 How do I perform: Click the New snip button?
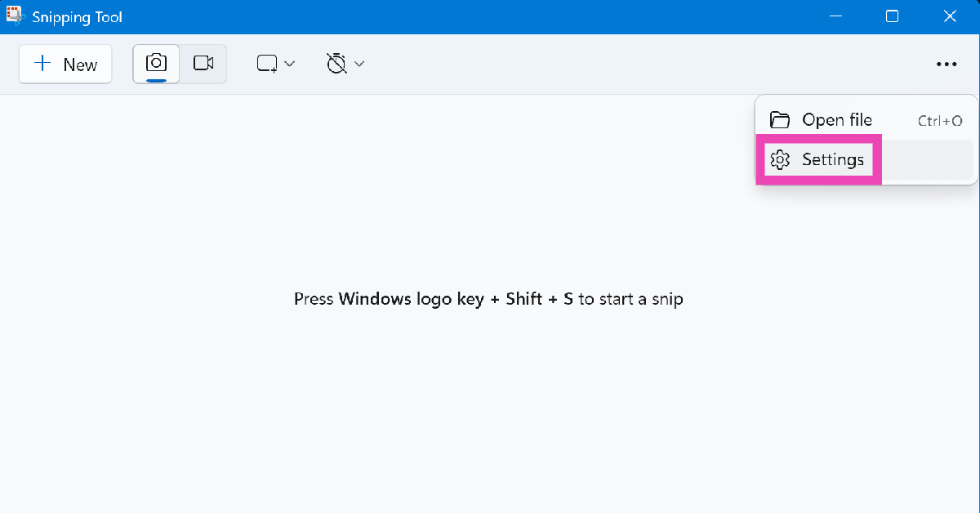(x=65, y=64)
